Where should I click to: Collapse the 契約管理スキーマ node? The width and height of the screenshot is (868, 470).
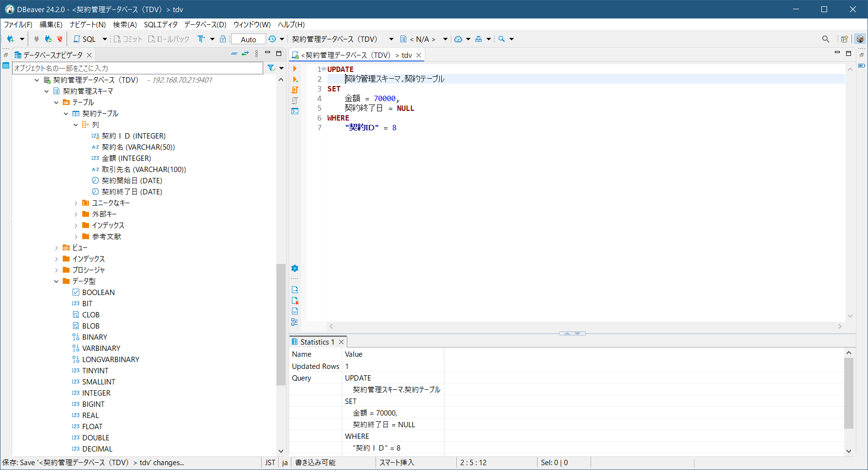(x=47, y=91)
